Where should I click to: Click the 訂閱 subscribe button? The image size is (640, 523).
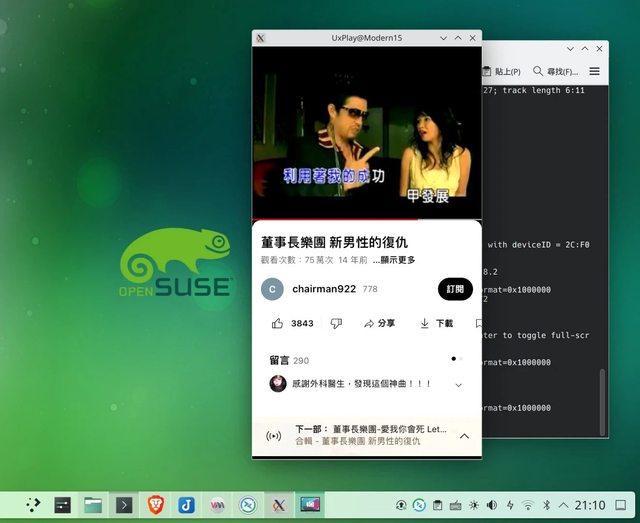click(455, 289)
